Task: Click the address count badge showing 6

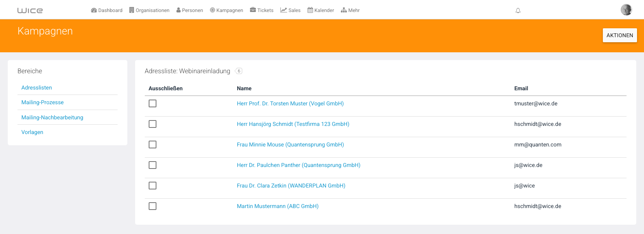Action: [x=239, y=71]
